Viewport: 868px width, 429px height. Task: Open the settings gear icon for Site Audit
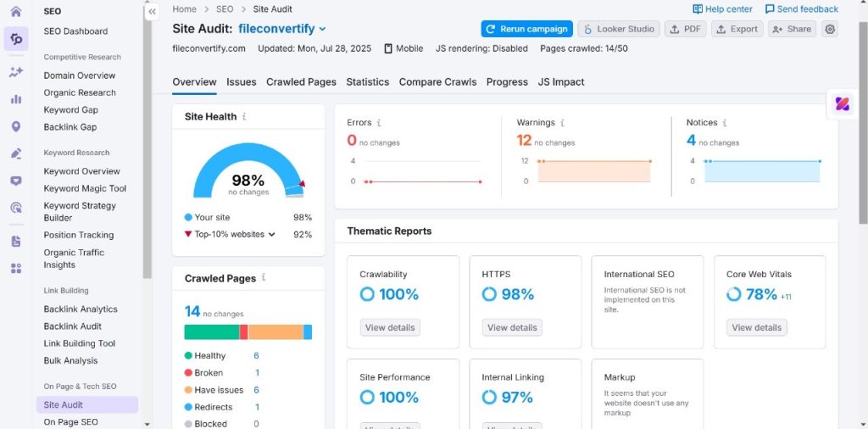830,29
